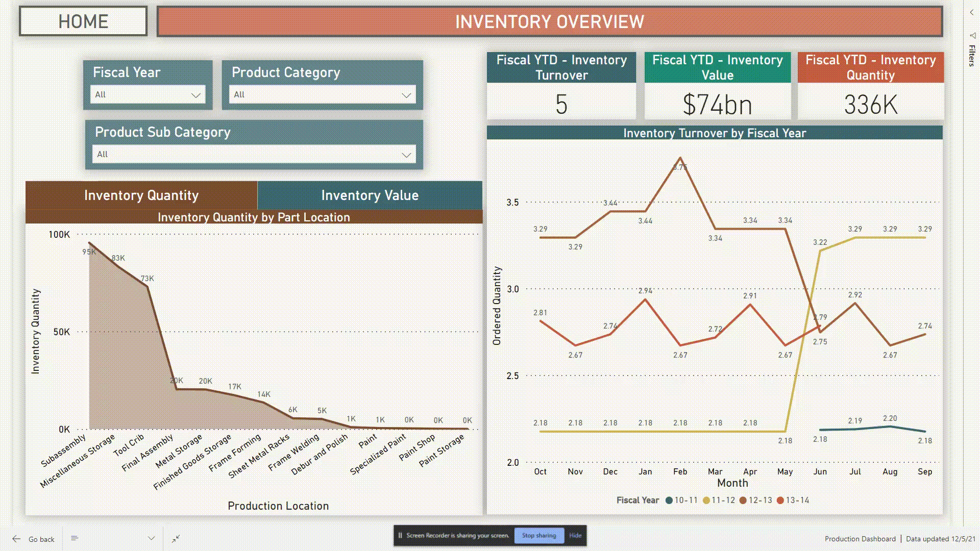This screenshot has width=980, height=551.
Task: Select the Inventory Quantity tab
Action: point(141,195)
